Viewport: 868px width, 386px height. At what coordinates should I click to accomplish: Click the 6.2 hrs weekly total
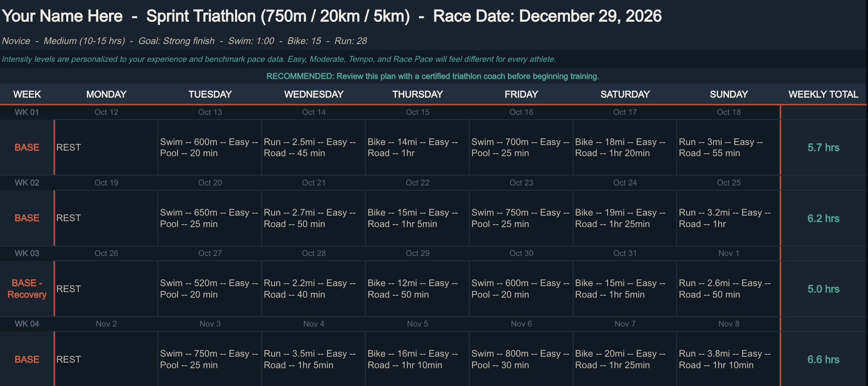[823, 218]
